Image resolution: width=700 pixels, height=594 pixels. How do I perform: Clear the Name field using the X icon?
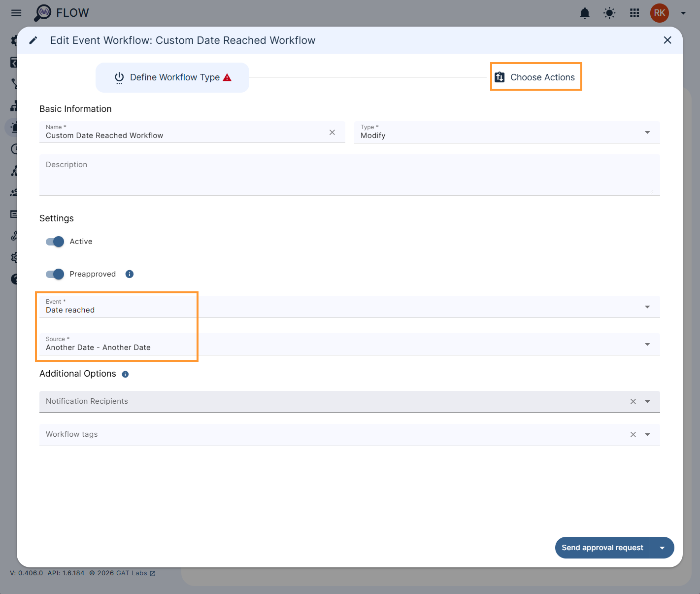pos(332,132)
